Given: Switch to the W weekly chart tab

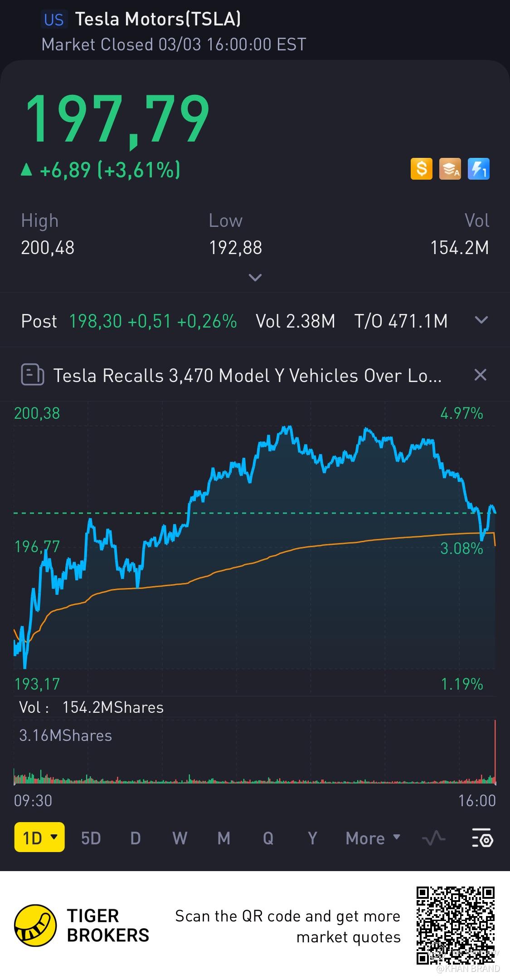Looking at the screenshot, I should (x=180, y=838).
